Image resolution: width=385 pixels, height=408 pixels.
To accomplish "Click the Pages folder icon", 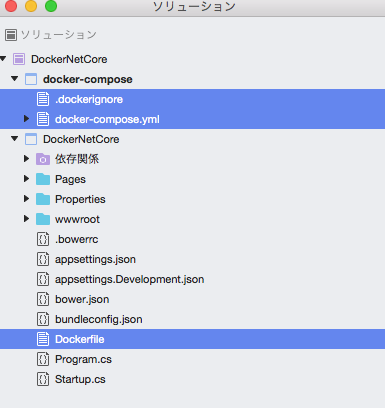I will tap(43, 179).
